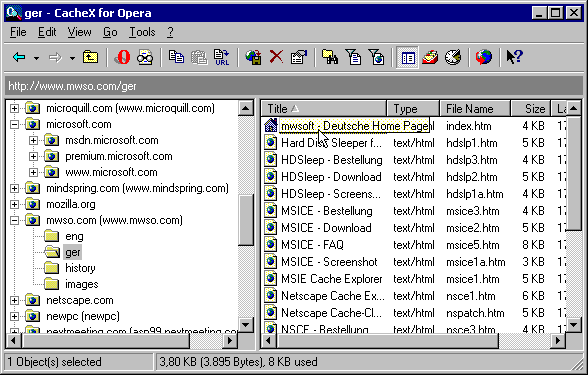Click the page icon beside MSICE - Screenshot

coord(270,262)
